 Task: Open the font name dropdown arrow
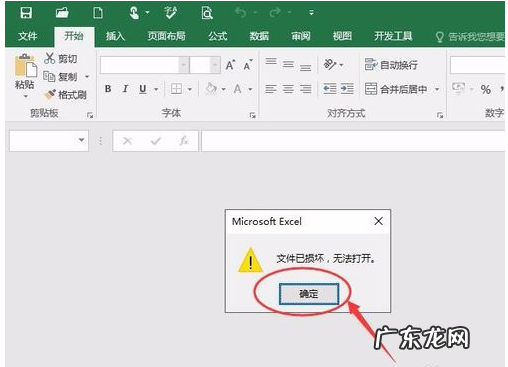tap(184, 65)
